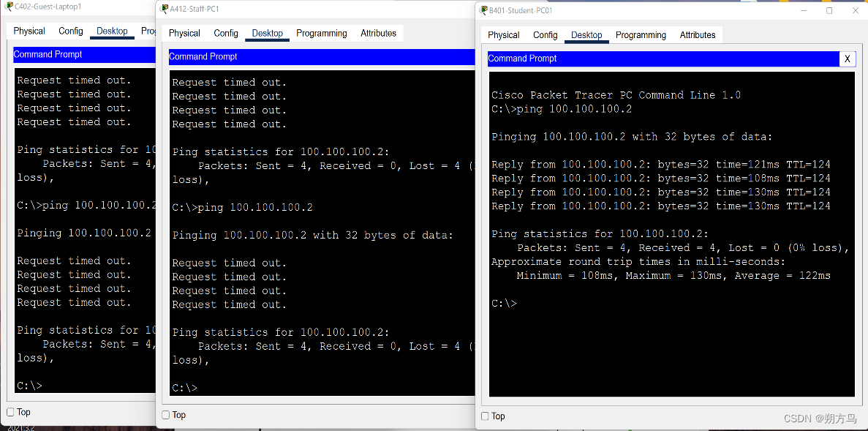The height and width of the screenshot is (431, 868).
Task: Click Packet Tracer icon in A412-Staff-PC1 title bar
Action: [164, 9]
